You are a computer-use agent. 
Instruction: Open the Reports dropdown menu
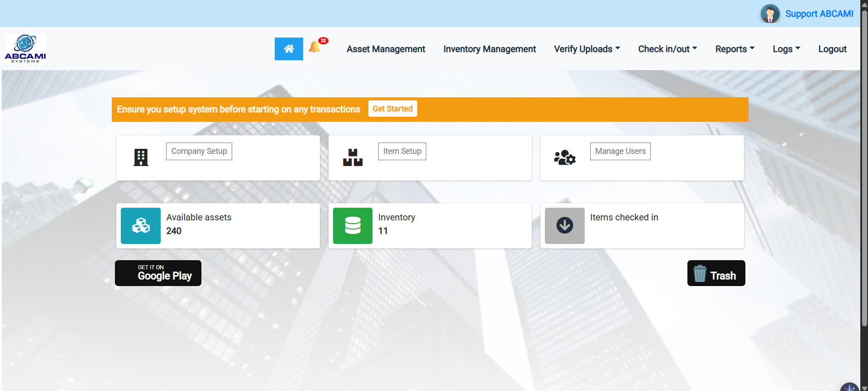[x=734, y=49]
